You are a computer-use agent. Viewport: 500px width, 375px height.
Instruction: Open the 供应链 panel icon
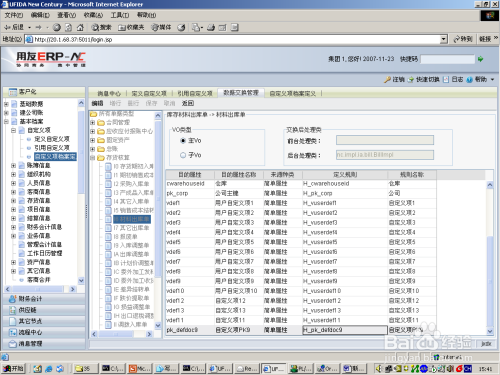tap(13, 310)
